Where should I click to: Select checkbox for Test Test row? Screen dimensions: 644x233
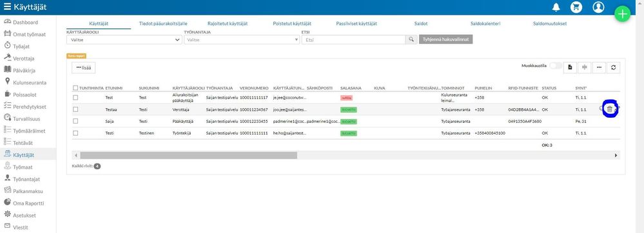(75, 98)
